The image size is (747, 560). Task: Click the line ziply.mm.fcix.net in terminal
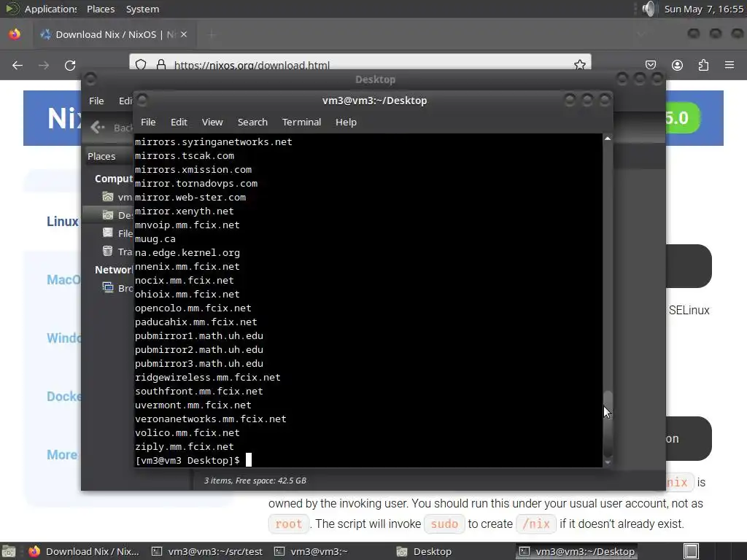[x=185, y=447]
